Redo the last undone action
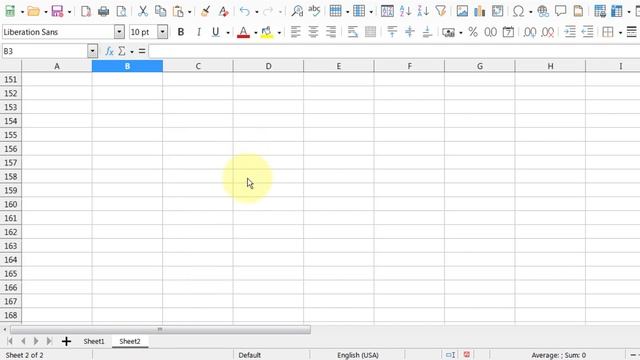Viewport: 640px width, 360px height. [x=268, y=11]
